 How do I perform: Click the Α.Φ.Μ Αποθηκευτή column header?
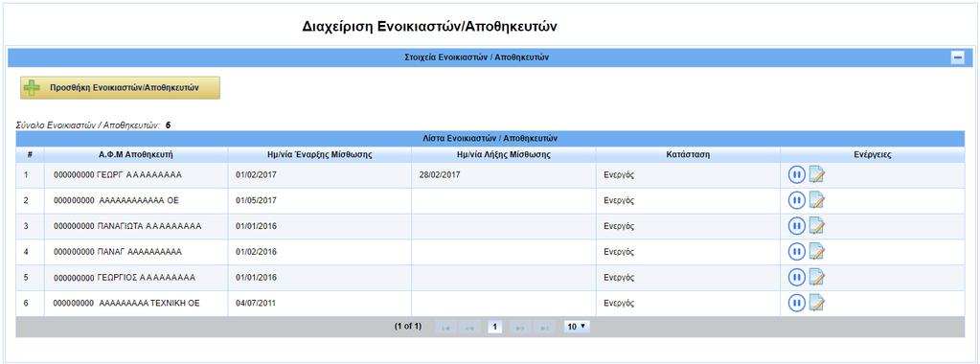tap(136, 154)
